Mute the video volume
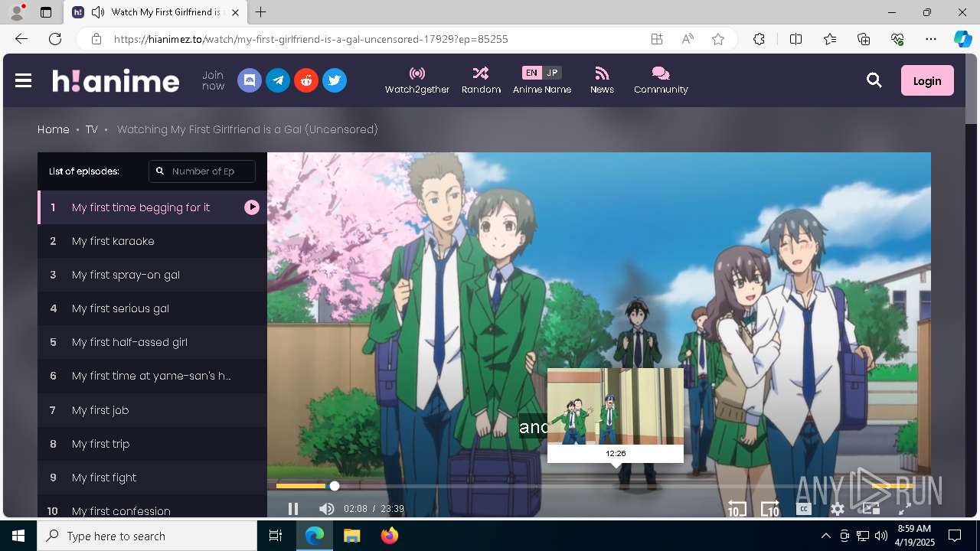This screenshot has width=980, height=551. point(326,509)
